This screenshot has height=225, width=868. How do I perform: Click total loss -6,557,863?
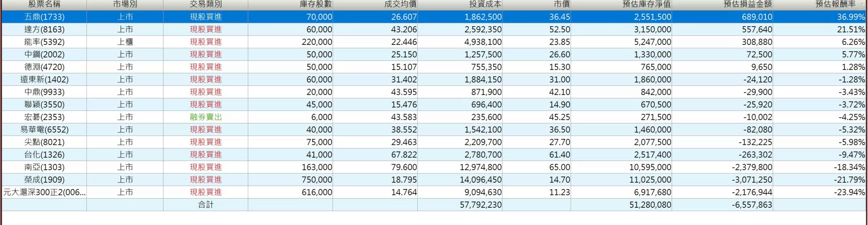click(x=752, y=204)
